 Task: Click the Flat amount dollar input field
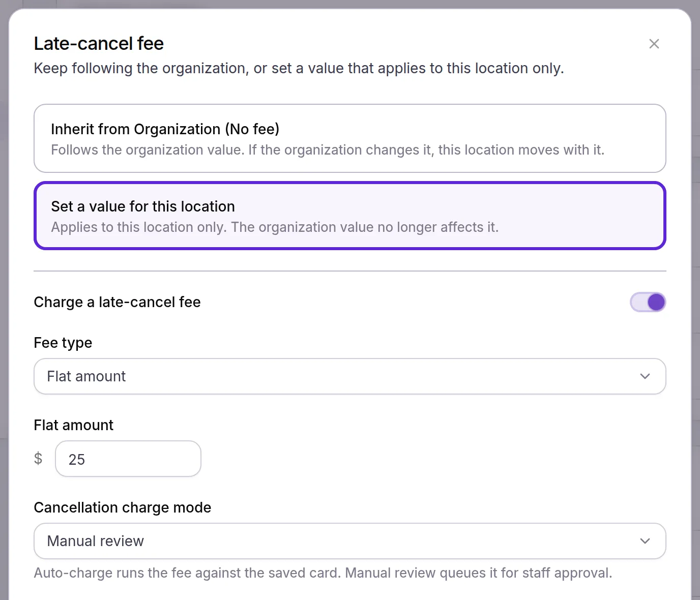pyautogui.click(x=128, y=459)
